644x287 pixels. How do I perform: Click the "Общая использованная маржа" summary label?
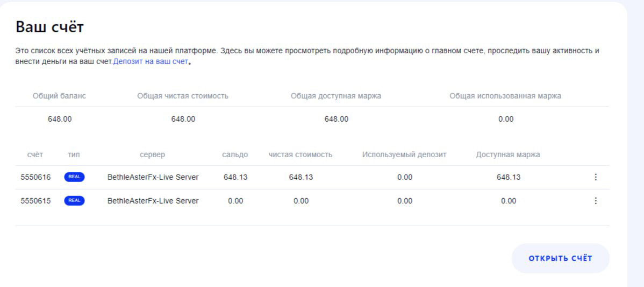505,96
